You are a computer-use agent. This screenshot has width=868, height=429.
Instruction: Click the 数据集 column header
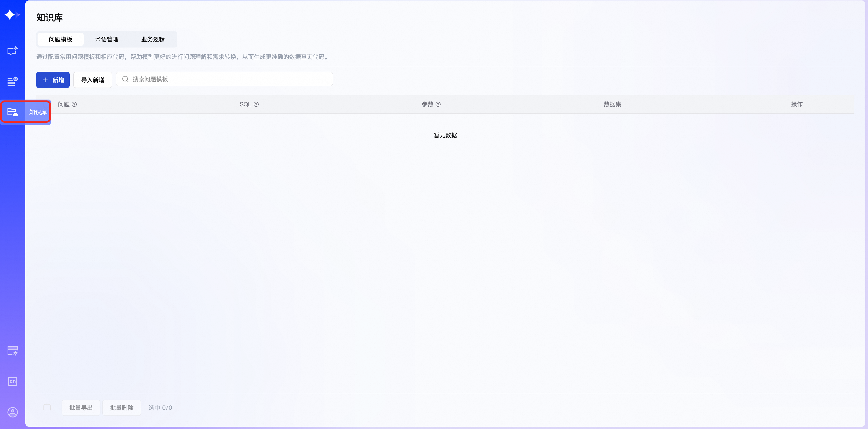coord(612,105)
